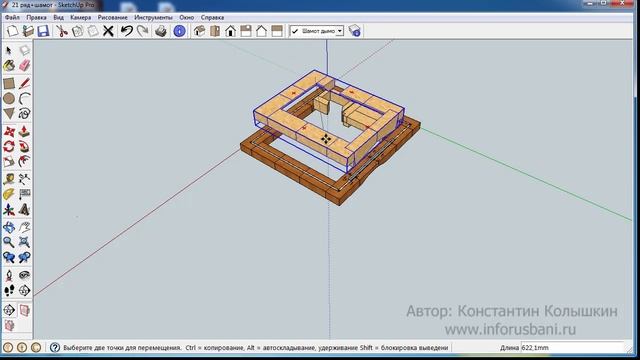Activate the Text label tool
The height and width of the screenshot is (360, 640).
coord(24,194)
